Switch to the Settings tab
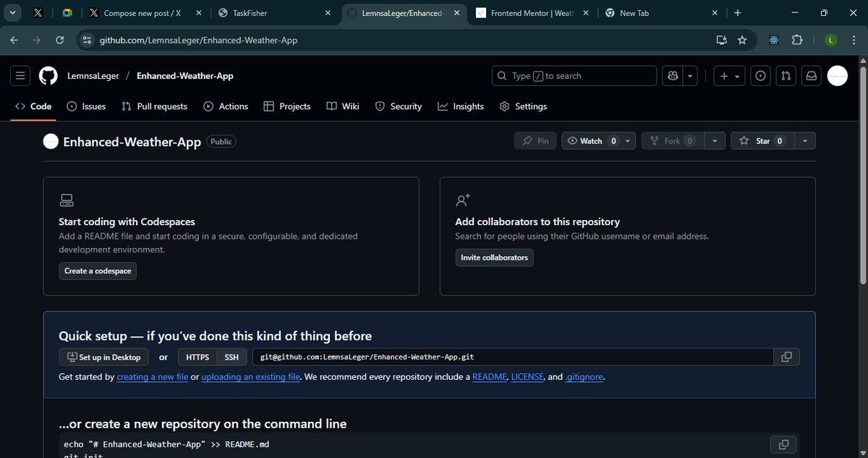 coord(523,106)
